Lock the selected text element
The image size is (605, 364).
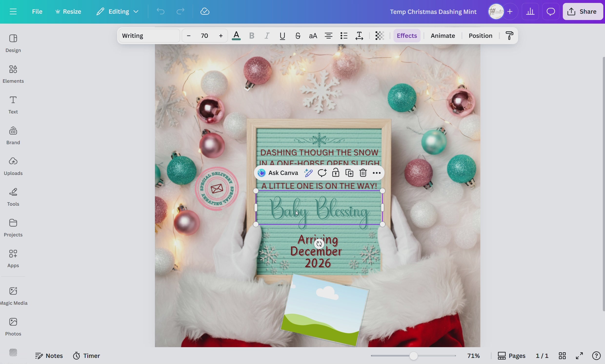(335, 173)
